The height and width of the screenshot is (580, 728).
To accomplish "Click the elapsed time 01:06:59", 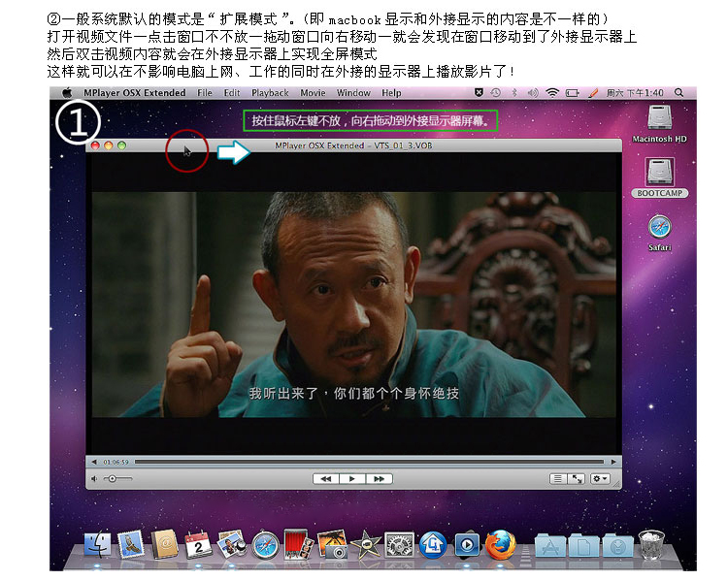I will pyautogui.click(x=116, y=462).
